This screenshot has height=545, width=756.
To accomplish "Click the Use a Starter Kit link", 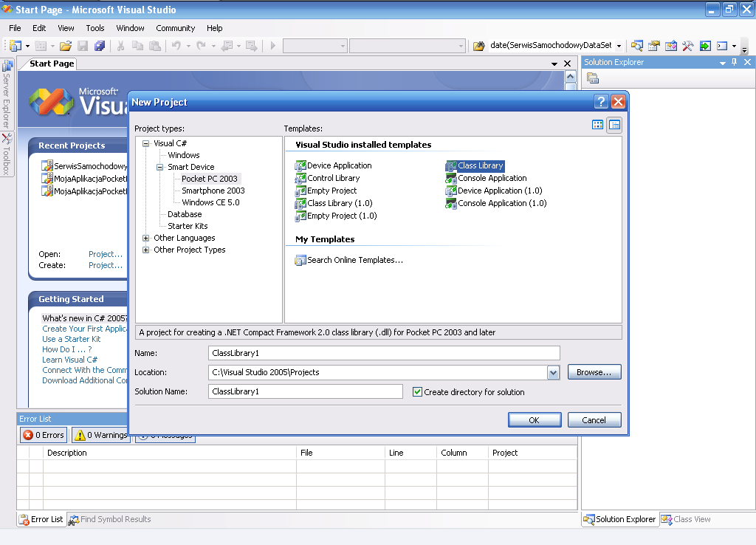I will point(72,339).
